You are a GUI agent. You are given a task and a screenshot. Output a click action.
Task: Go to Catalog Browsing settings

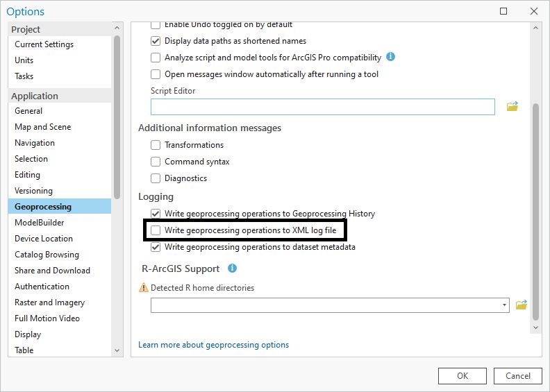tap(47, 255)
